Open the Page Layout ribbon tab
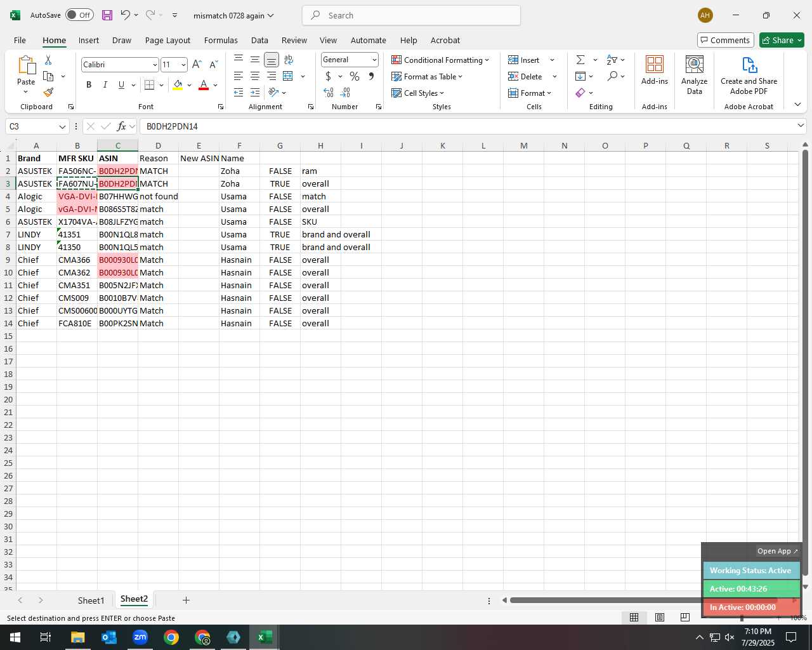 (167, 40)
